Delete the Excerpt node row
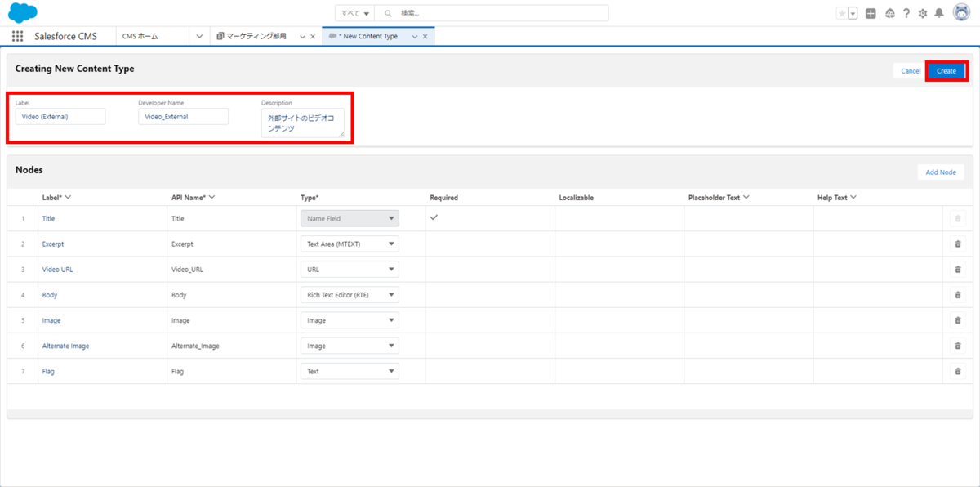Viewport: 980px width, 487px height. 958,244
